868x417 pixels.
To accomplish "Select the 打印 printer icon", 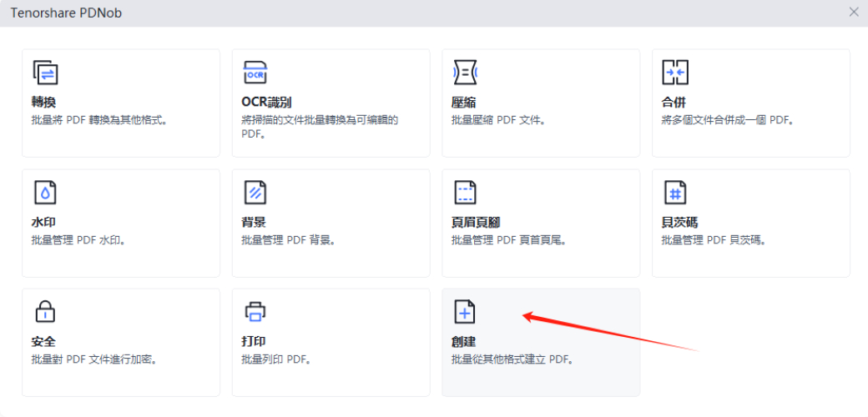I will (255, 312).
